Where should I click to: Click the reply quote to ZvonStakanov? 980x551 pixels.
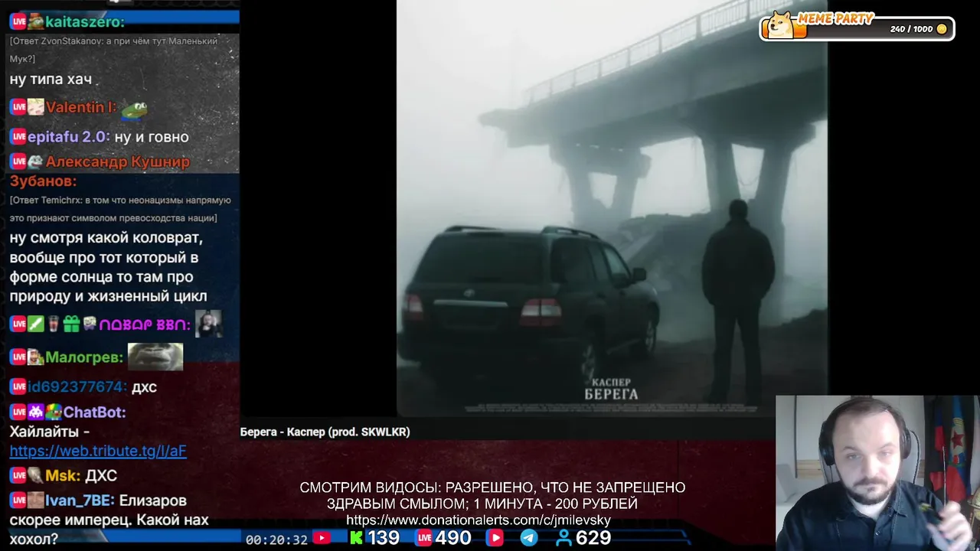click(113, 50)
